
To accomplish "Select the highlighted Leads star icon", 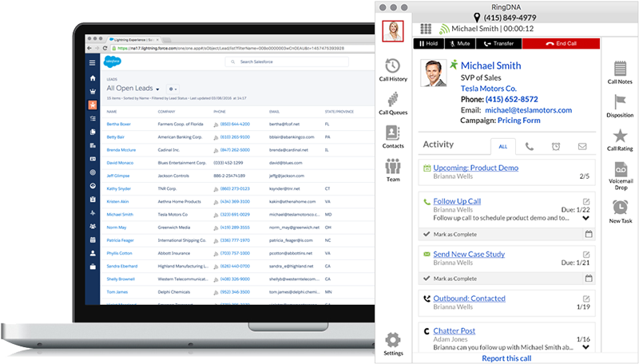I will [93, 105].
